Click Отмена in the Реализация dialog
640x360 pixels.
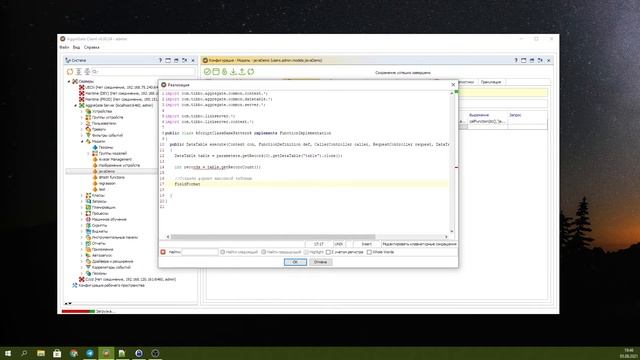pos(320,262)
